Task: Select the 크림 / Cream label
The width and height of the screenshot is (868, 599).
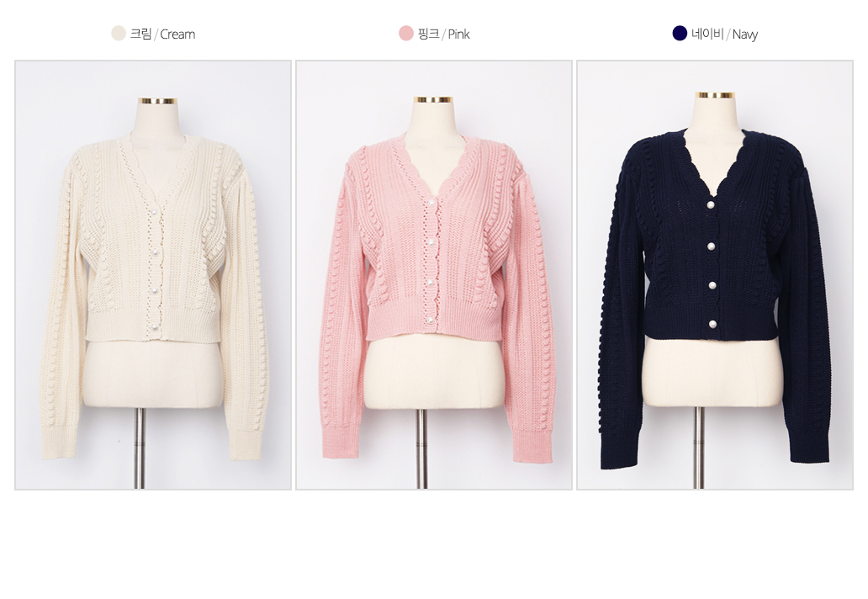Action: pyautogui.click(x=162, y=34)
